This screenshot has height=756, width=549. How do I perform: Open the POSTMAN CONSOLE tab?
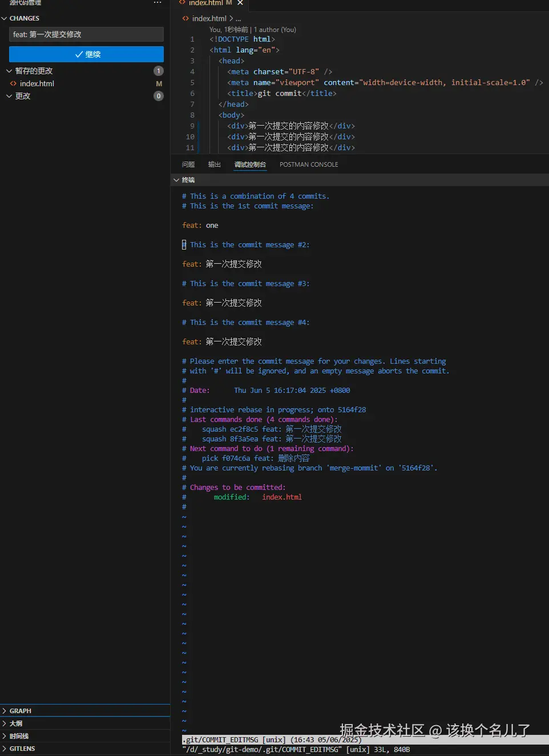pyautogui.click(x=309, y=164)
